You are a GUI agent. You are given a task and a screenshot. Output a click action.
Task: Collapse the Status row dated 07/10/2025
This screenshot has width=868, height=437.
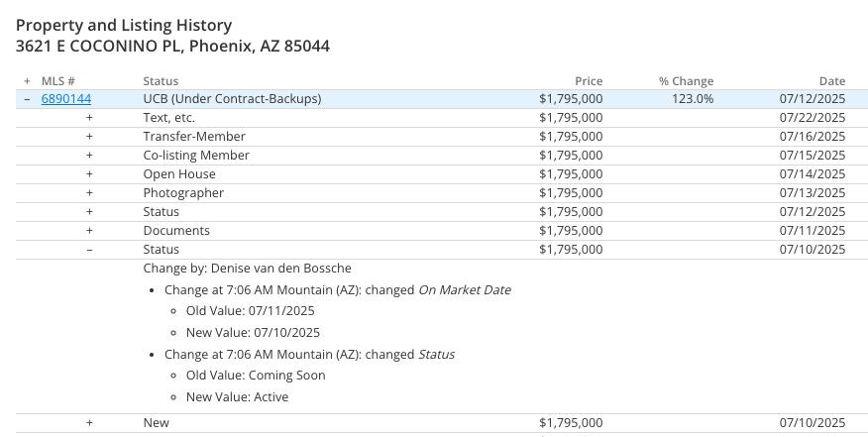89,250
